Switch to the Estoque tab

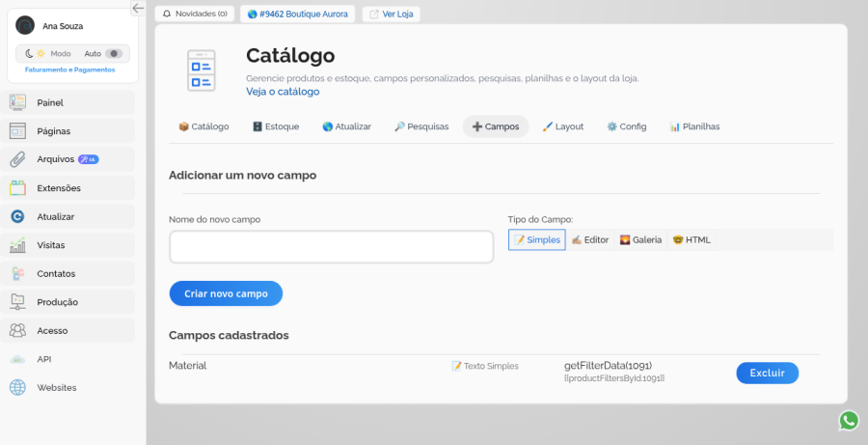pyautogui.click(x=276, y=126)
